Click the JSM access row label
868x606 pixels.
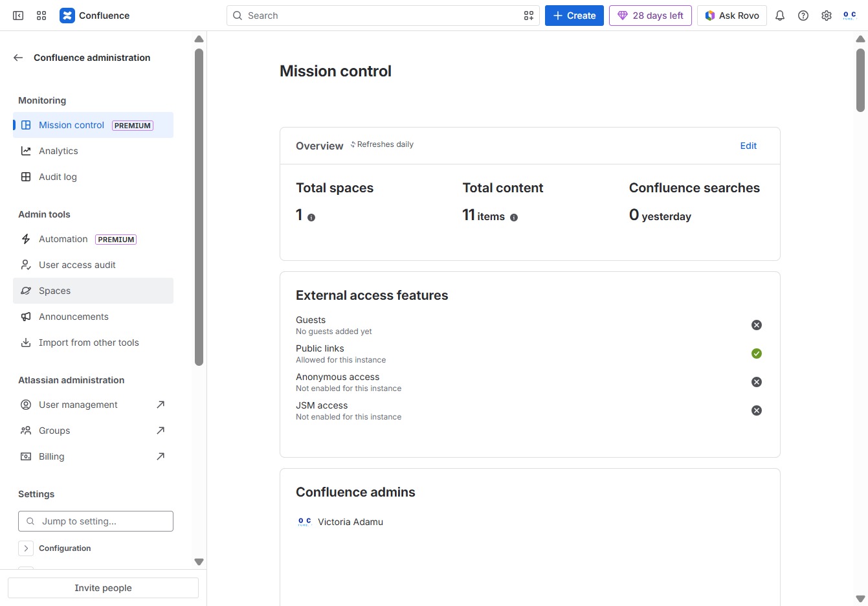(322, 405)
